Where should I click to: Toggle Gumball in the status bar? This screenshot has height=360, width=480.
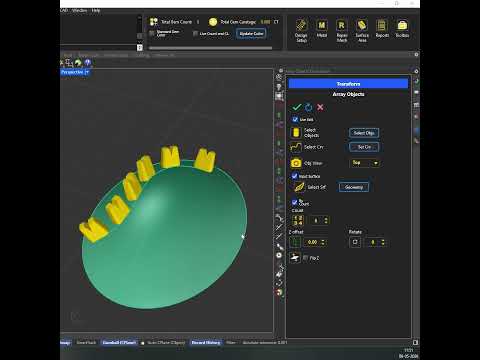(119, 342)
